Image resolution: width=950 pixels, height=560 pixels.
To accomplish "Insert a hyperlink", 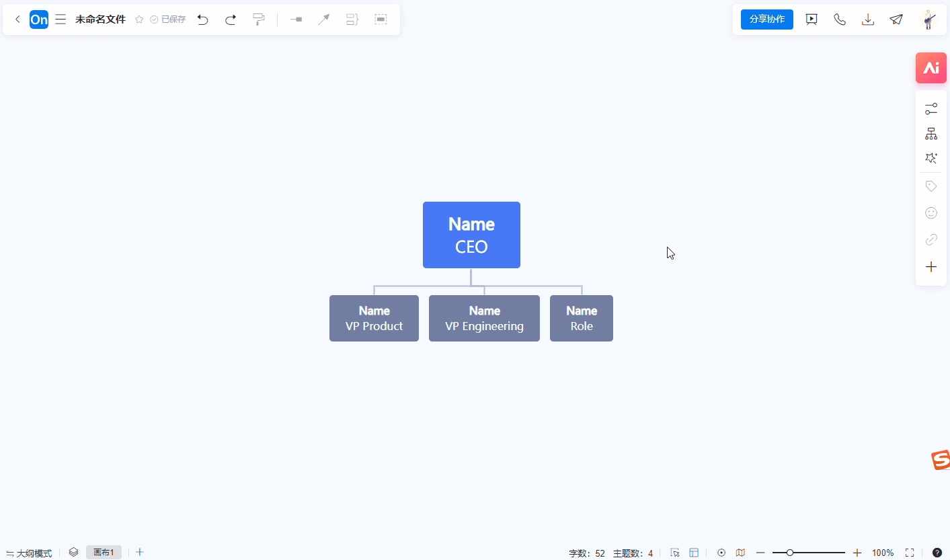I will point(931,239).
